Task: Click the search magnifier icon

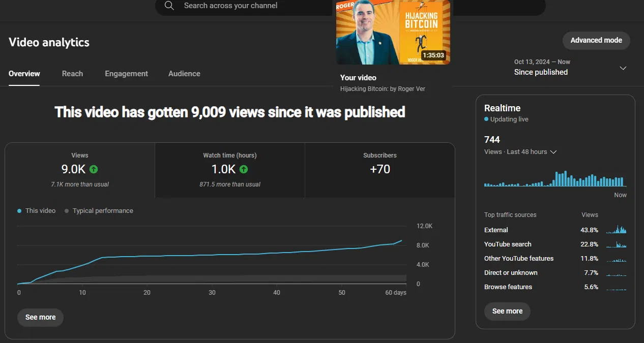Action: (169, 6)
